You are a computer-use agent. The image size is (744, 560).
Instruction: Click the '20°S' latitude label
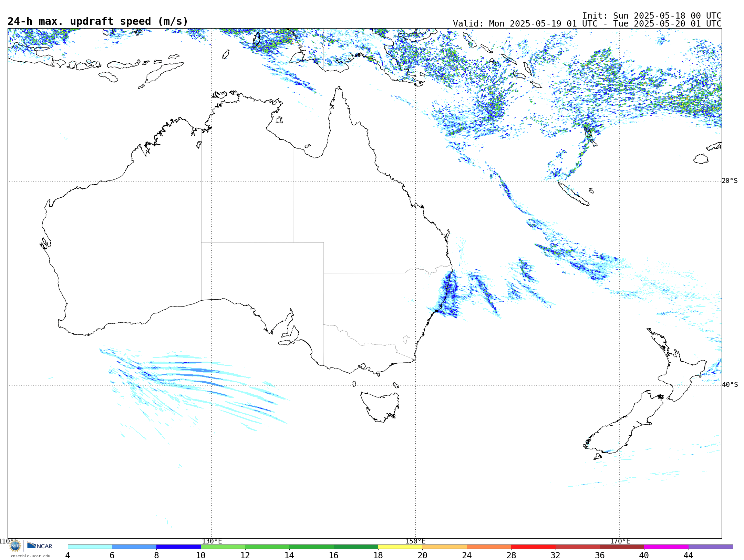[730, 181]
